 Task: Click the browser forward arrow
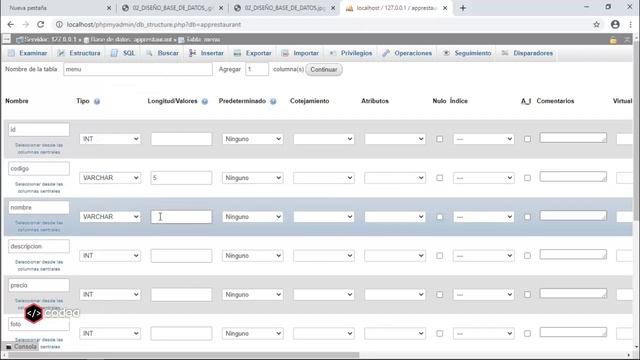25,24
